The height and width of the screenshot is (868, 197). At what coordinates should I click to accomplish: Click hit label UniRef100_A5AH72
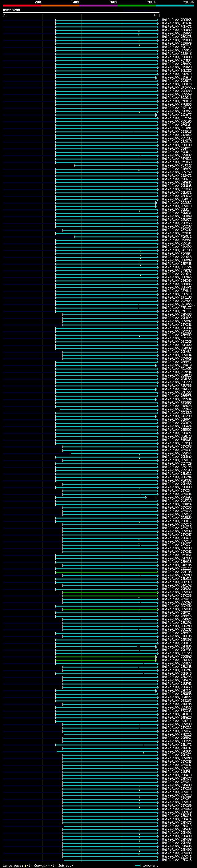click(177, 101)
